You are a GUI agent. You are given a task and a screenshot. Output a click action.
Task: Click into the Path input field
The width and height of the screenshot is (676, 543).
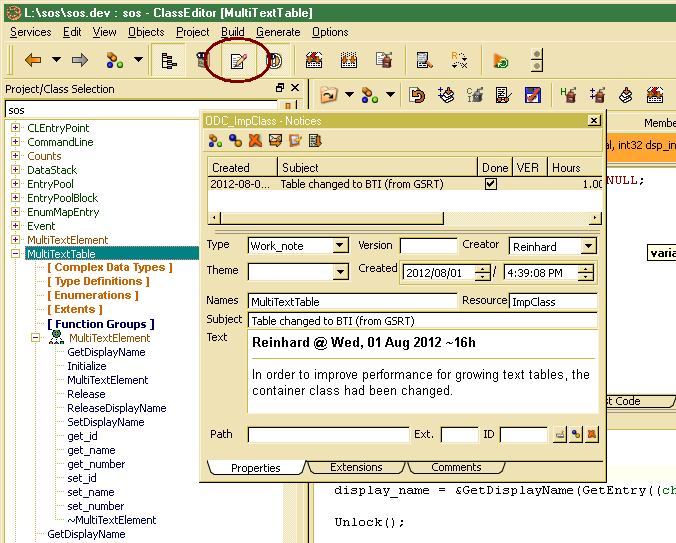[328, 435]
